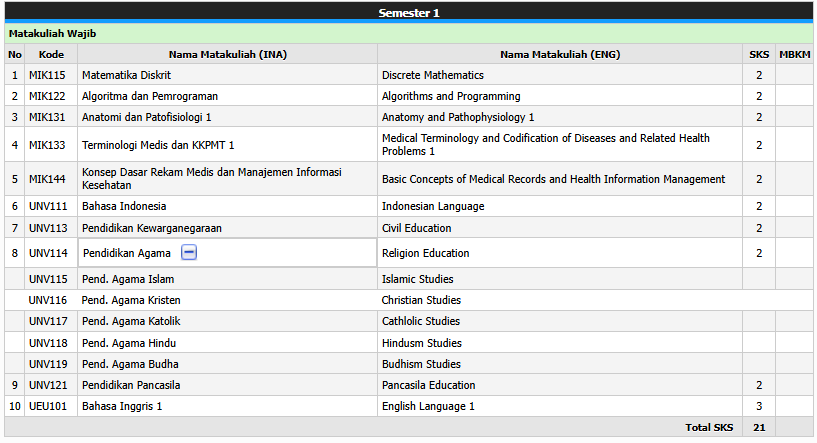Click the Semester 1 header bar
Screen dimensions: 817x443
tap(408, 13)
